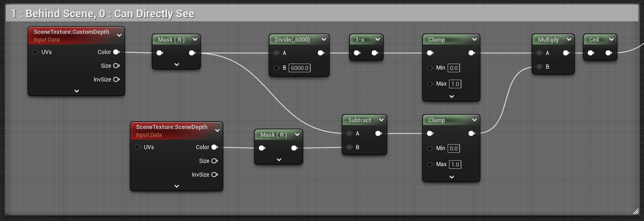Viewport: 644px width, 221px height.
Task: Open the Subtract node header dropdown
Action: pyautogui.click(x=381, y=120)
